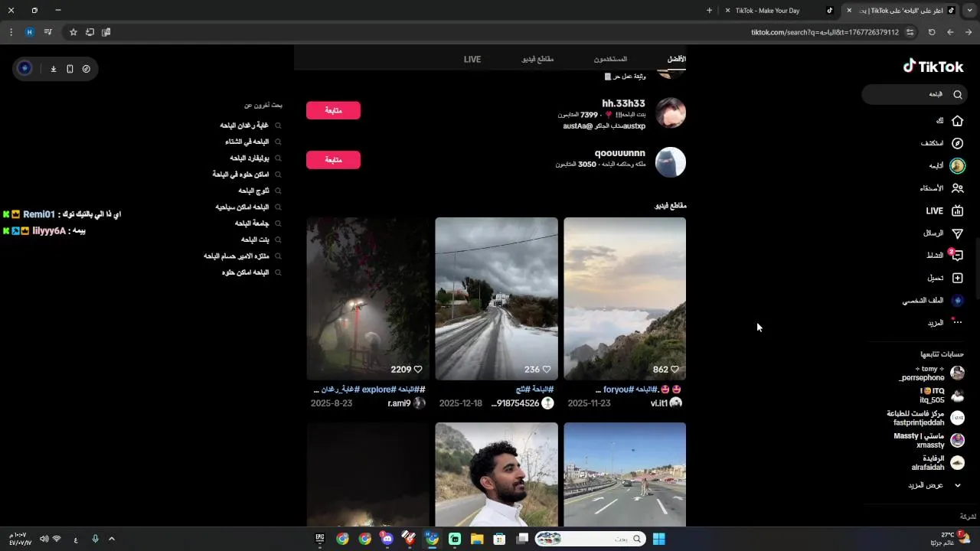Click site info icon in address bar

tap(910, 32)
